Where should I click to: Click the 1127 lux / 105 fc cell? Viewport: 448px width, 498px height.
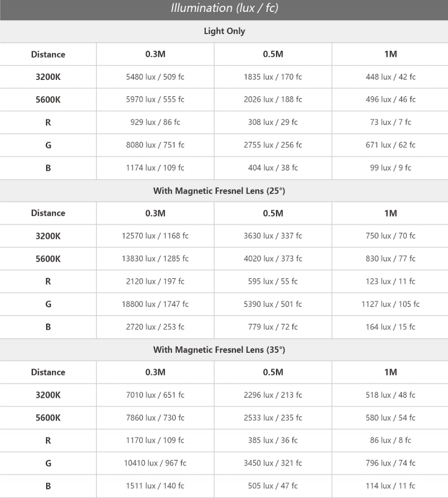click(390, 304)
